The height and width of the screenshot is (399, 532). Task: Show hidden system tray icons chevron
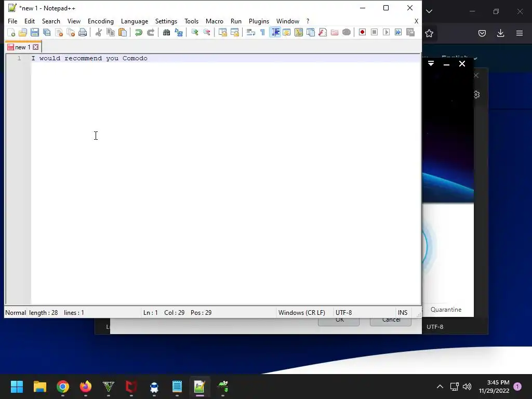[x=440, y=387]
